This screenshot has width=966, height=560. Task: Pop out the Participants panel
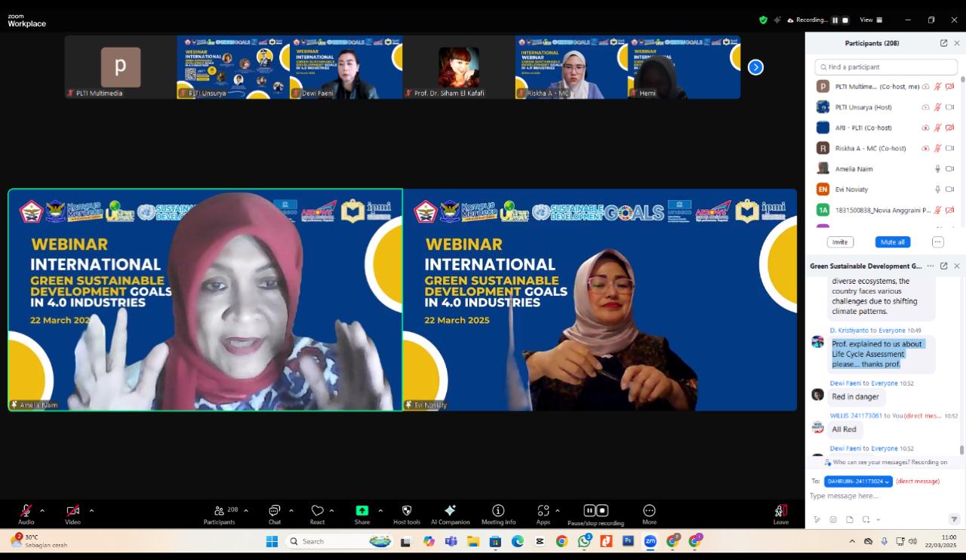click(x=943, y=43)
